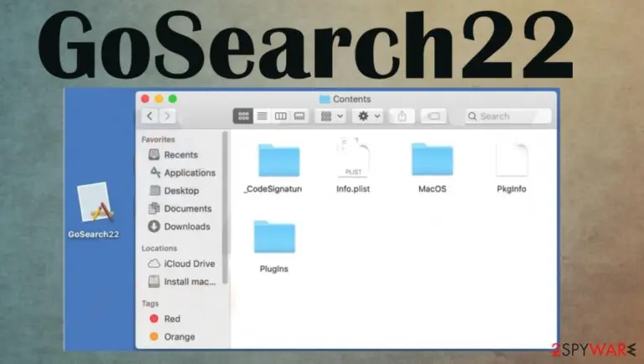Open Applications in the sidebar
644x364 pixels.
pyautogui.click(x=190, y=173)
